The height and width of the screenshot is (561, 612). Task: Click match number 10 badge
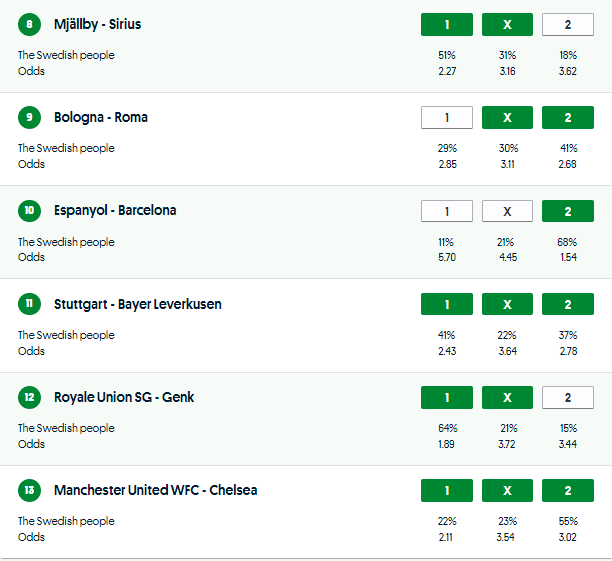(30, 211)
